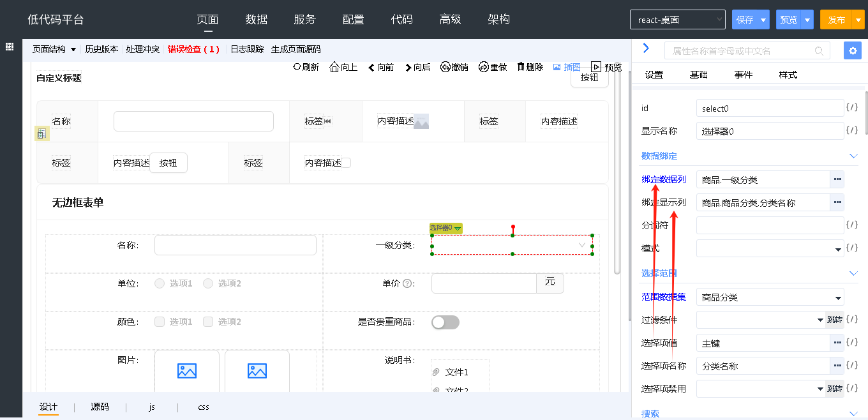868x420 pixels.
Task: Open the 基础 properties tab
Action: [699, 75]
